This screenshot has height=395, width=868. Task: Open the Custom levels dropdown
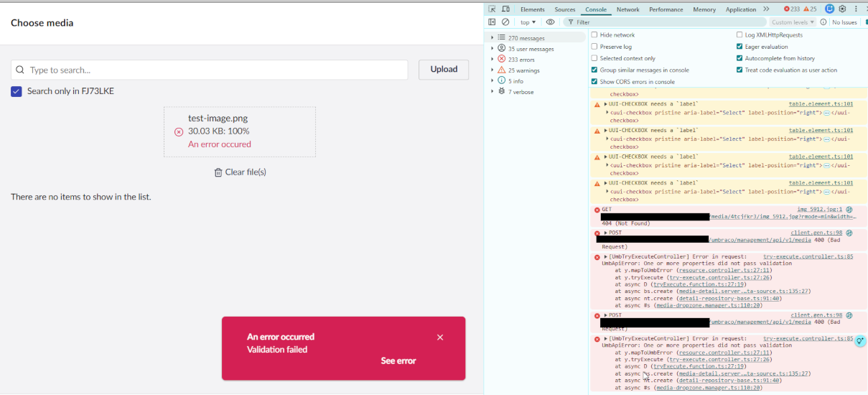pos(793,22)
